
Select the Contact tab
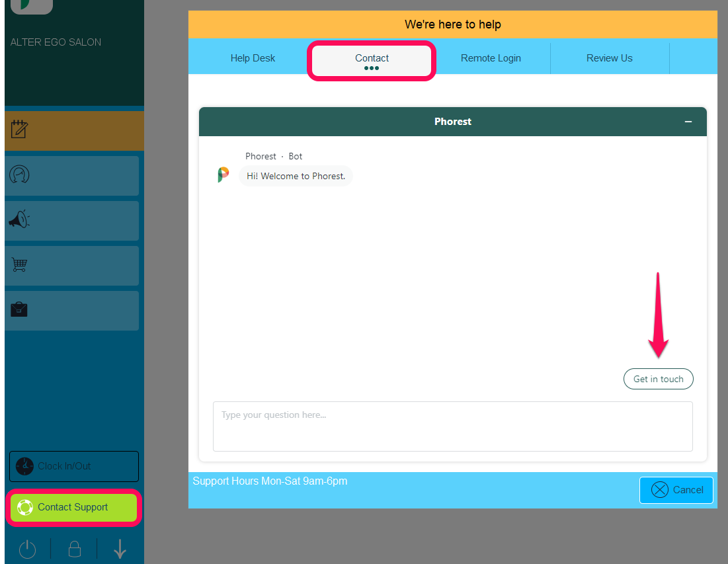point(372,60)
